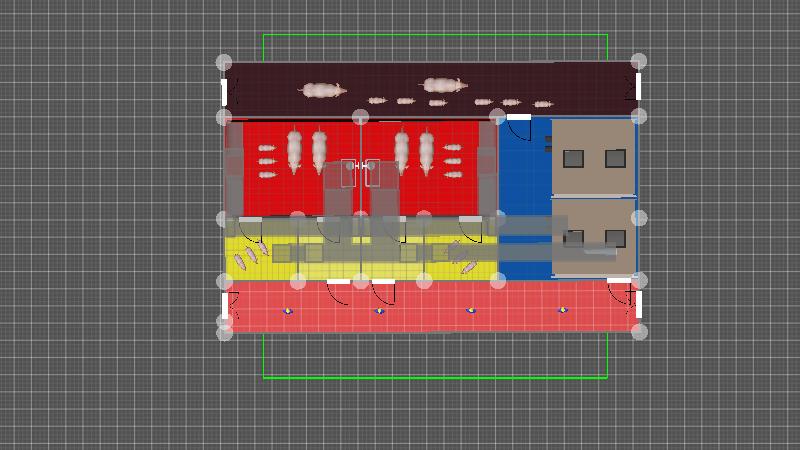Viewport: 800px width, 450px height.
Task: Select the upper-right dark square in the upper tan room
Action: point(615,158)
